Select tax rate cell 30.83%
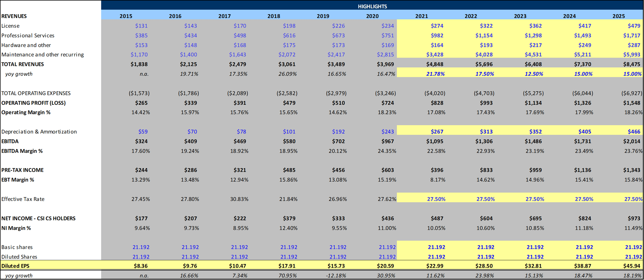This screenshot has height=280, width=644. (239, 199)
